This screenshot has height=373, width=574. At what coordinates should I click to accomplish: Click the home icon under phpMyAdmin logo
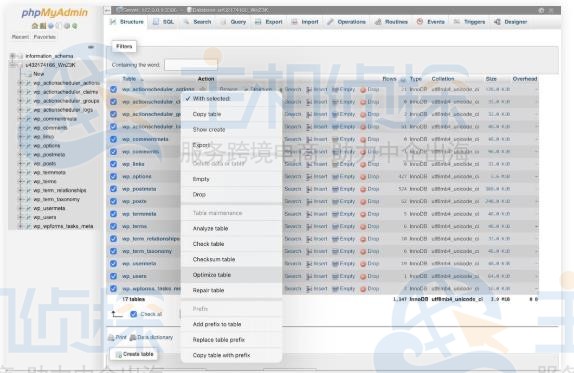35,26
